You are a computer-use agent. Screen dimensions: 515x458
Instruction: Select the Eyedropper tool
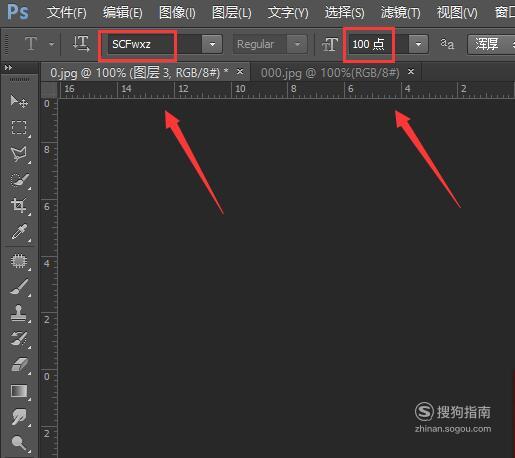(19, 232)
